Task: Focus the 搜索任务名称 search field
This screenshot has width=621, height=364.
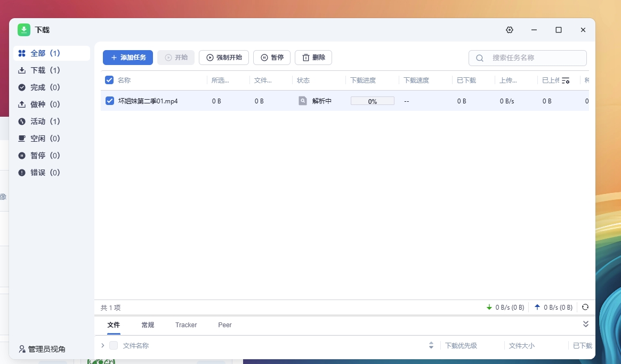Action: pos(528,58)
